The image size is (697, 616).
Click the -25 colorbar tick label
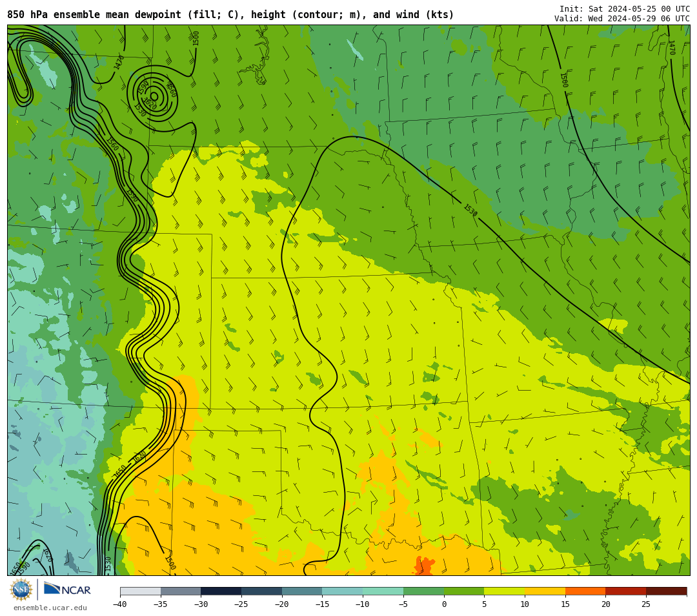tap(241, 604)
